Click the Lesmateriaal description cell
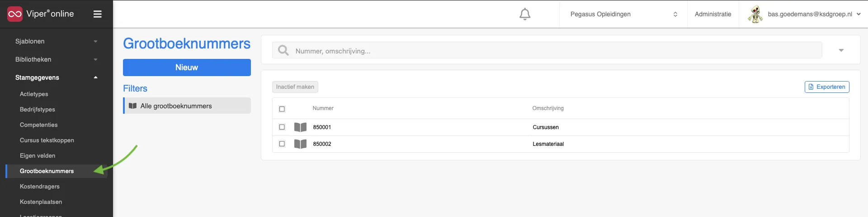Screen dimensions: 868x217 [x=548, y=144]
